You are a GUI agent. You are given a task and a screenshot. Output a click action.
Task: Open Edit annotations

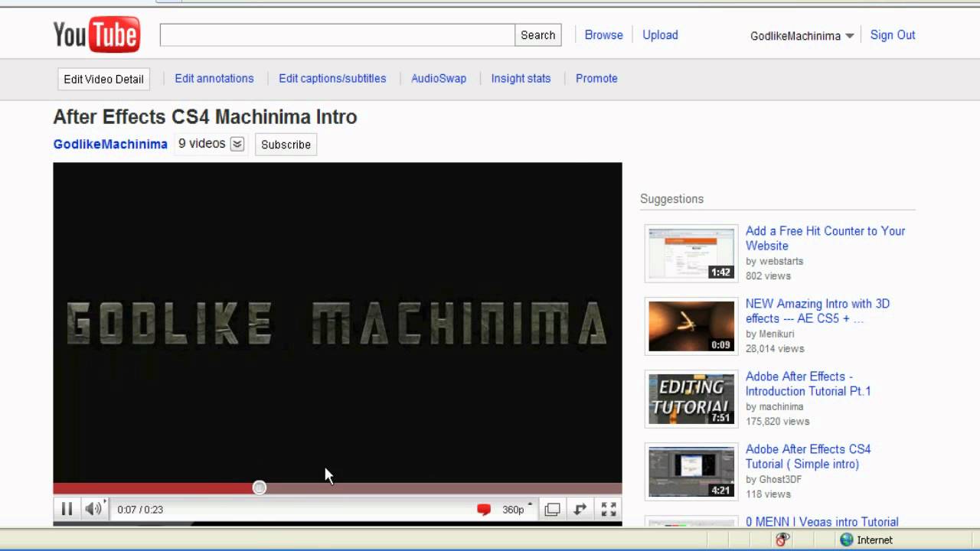click(214, 78)
